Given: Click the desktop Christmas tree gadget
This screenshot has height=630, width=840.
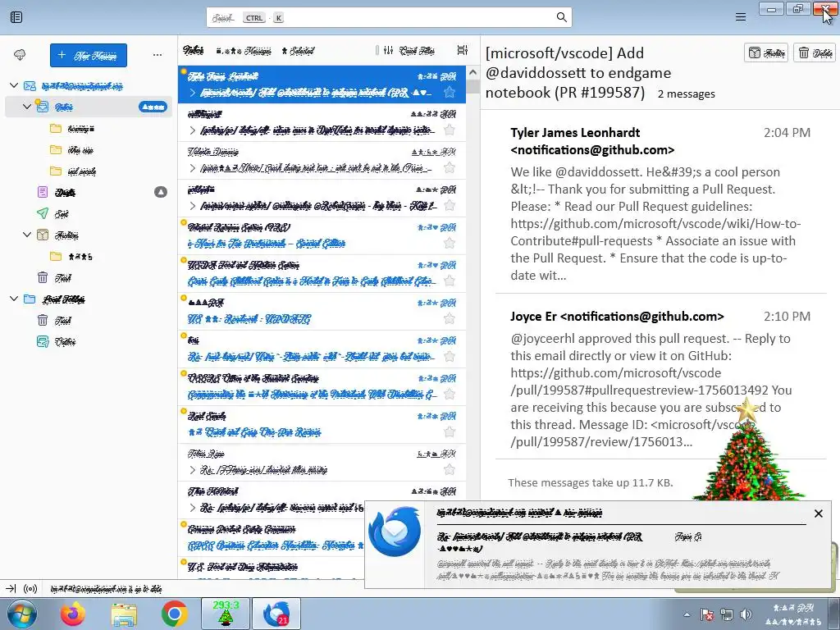Looking at the screenshot, I should pos(748,450).
